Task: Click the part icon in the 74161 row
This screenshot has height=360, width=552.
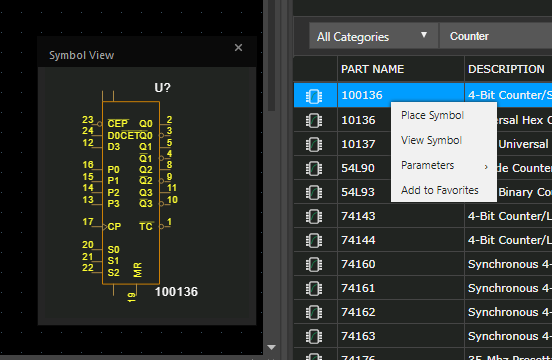Action: point(314,288)
